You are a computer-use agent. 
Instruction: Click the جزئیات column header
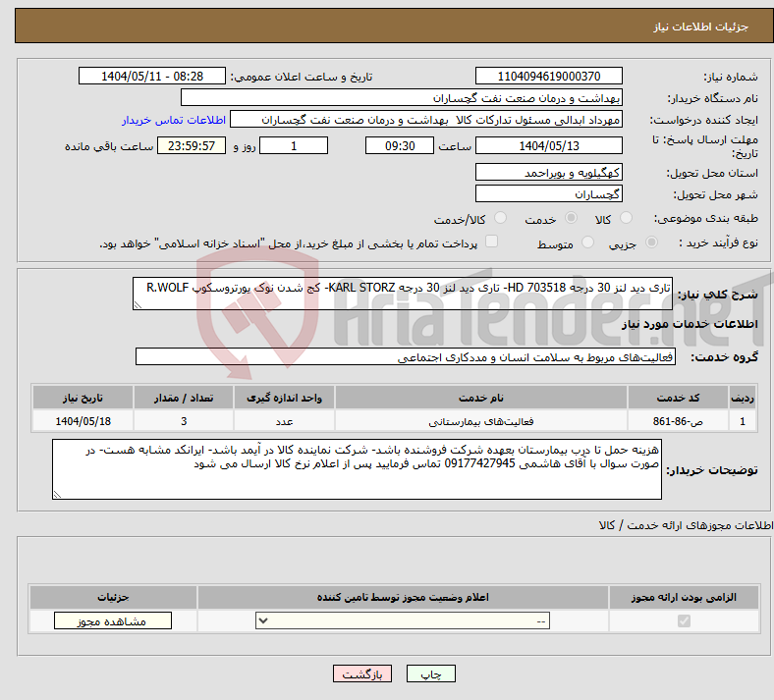coord(113,597)
